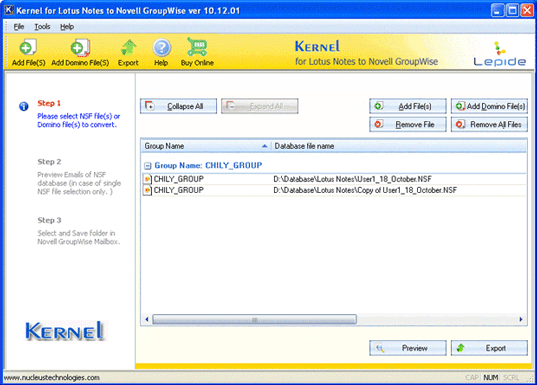Click the Preview button

pyautogui.click(x=408, y=348)
